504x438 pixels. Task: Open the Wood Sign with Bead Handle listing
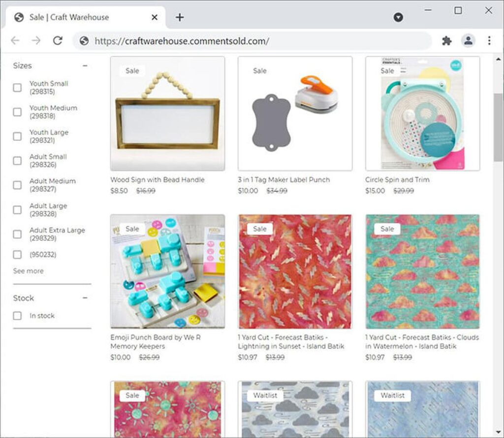[x=167, y=114]
